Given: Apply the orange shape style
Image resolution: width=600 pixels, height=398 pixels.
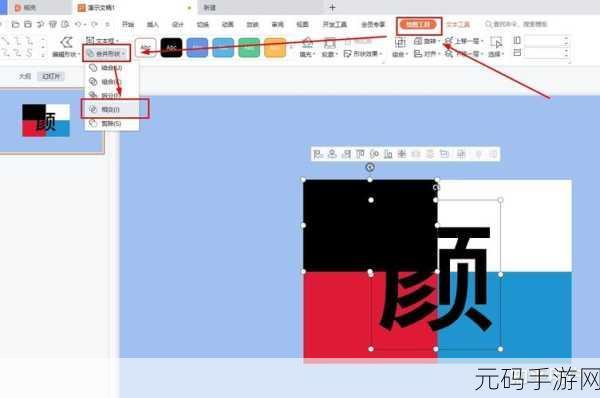Looking at the screenshot, I should [275, 47].
